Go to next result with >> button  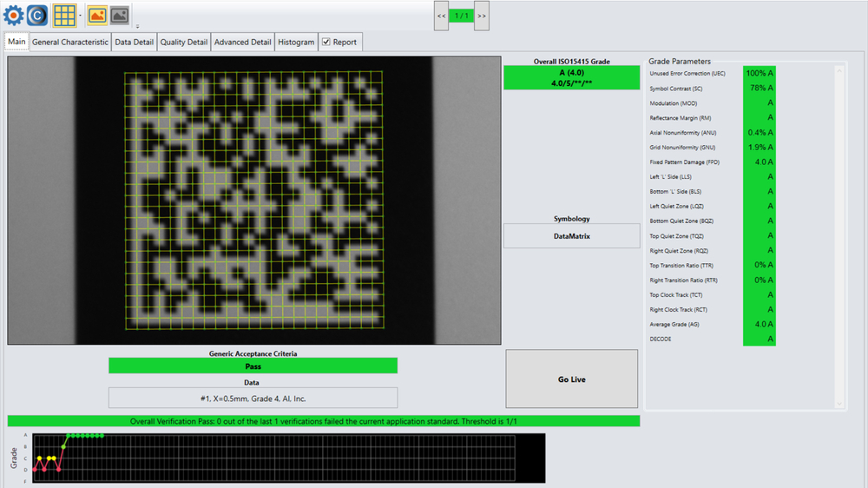tap(482, 16)
